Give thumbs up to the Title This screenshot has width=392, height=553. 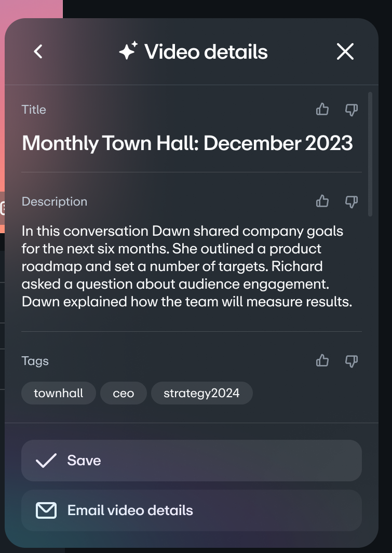pos(322,110)
